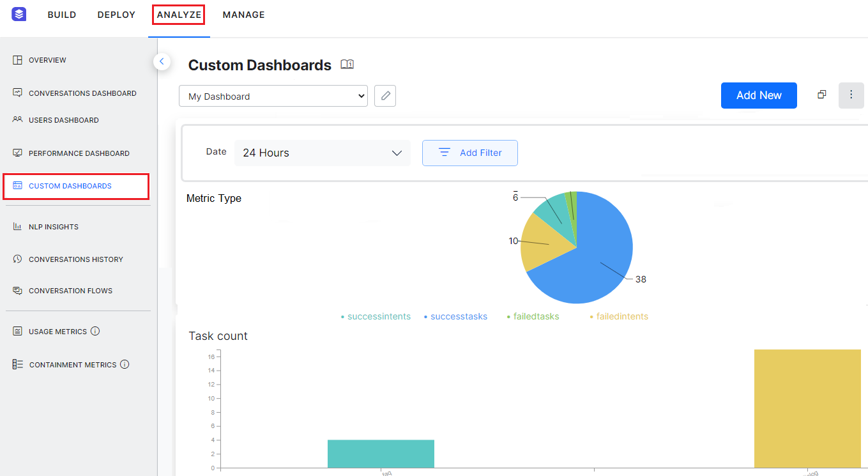This screenshot has width=868, height=476.
Task: Click the duplicate dashboard icon near Add New
Action: [821, 95]
